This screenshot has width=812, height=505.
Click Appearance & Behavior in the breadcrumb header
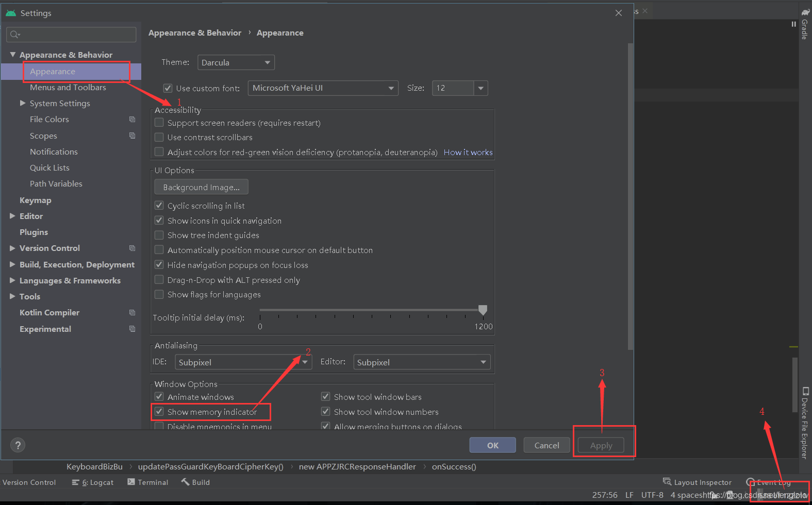click(195, 32)
